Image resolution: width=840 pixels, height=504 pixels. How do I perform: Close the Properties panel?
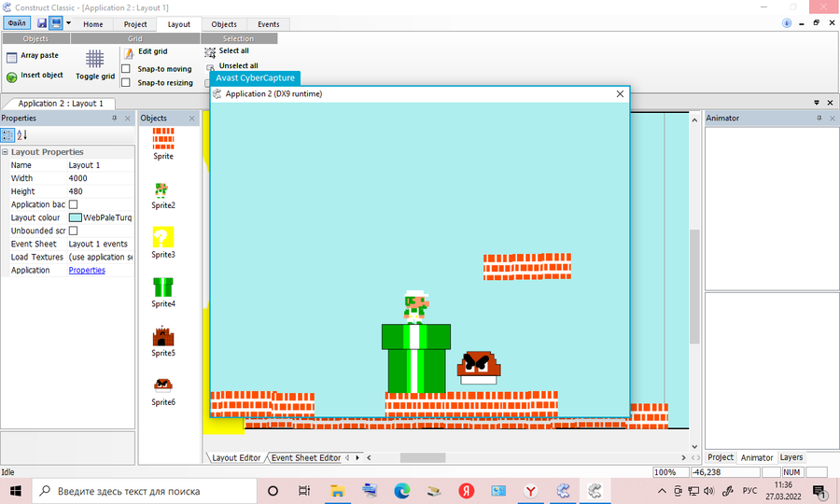pyautogui.click(x=128, y=119)
